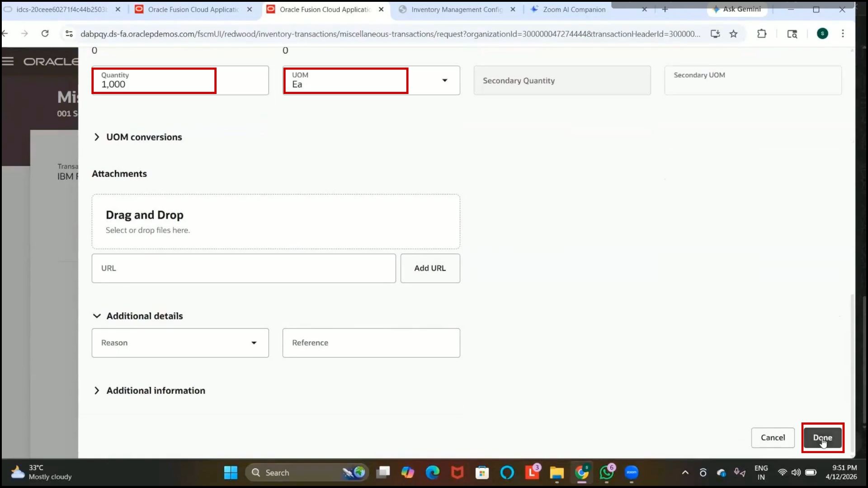
Task: Click the Secondary UOM field
Action: click(753, 80)
